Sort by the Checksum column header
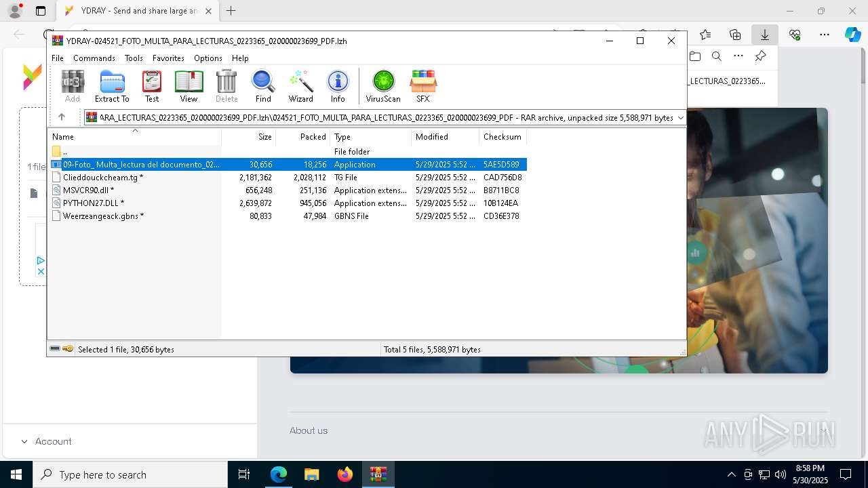The width and height of the screenshot is (868, 488). point(502,136)
